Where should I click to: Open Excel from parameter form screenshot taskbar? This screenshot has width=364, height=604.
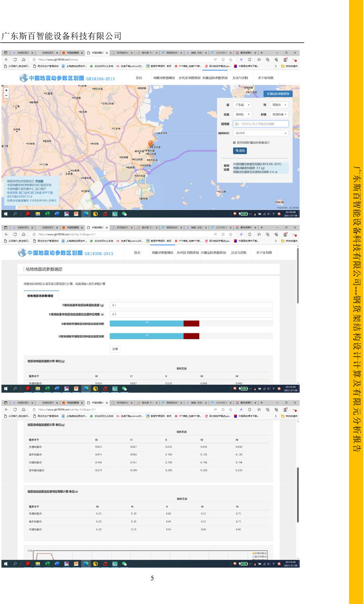tap(47, 389)
